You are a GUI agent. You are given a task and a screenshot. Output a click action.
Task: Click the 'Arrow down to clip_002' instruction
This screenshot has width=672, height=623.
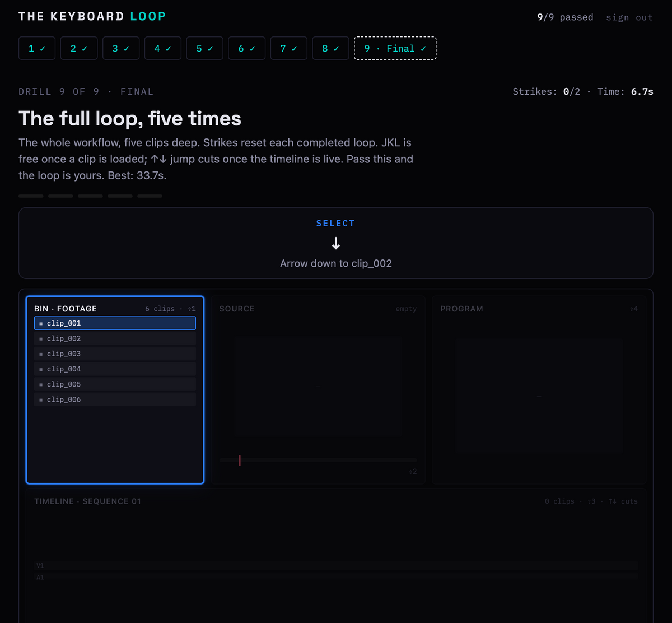pyautogui.click(x=336, y=263)
